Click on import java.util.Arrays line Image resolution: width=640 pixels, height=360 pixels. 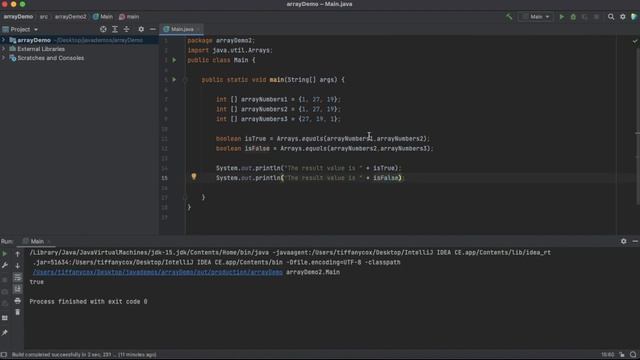pyautogui.click(x=230, y=50)
